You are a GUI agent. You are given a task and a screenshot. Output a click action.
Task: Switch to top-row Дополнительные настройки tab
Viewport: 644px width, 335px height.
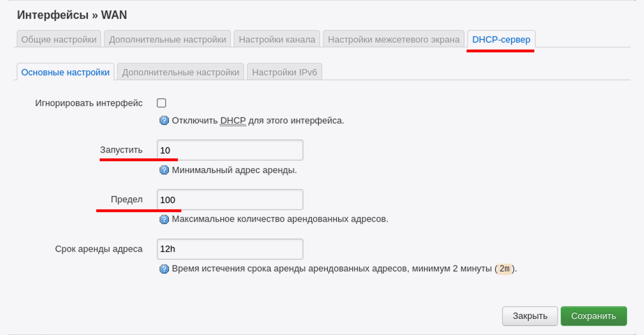click(x=167, y=40)
